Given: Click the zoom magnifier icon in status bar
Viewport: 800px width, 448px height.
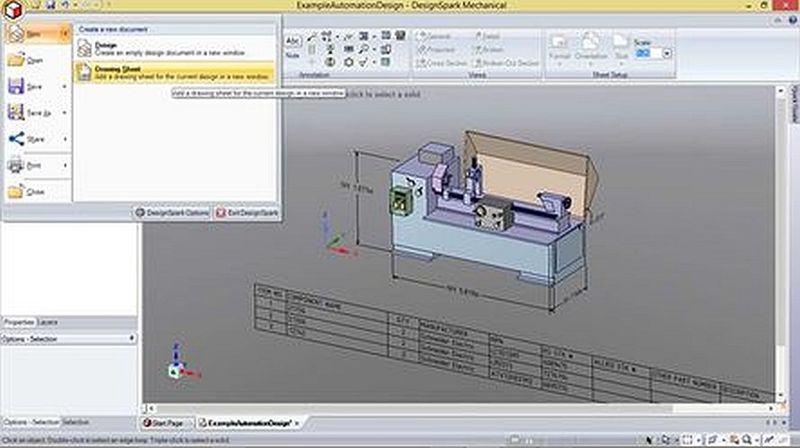Looking at the screenshot, I should click(x=746, y=439).
